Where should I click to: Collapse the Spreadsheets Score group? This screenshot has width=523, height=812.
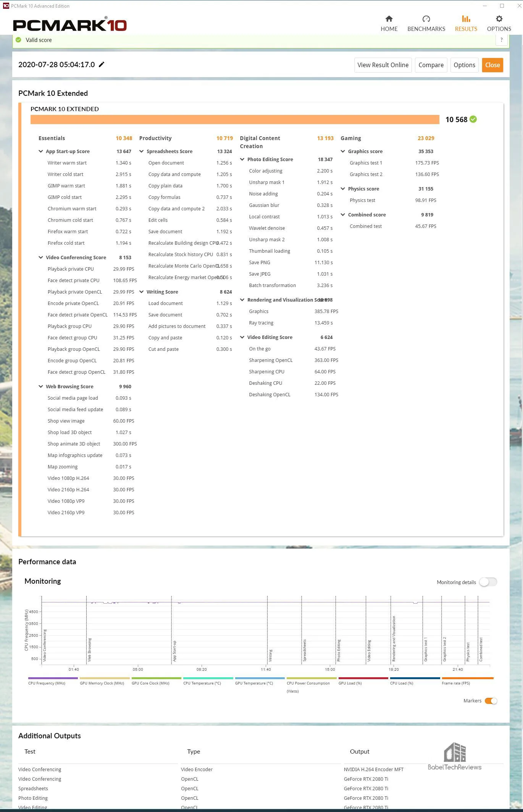point(142,152)
